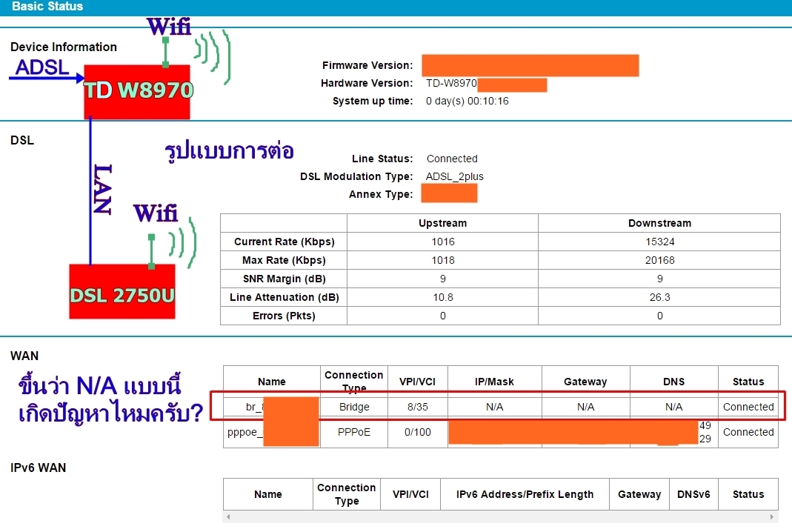Click the "TD-W8970" hardware version value
Viewport: 792px width, 532px height.
[x=451, y=83]
